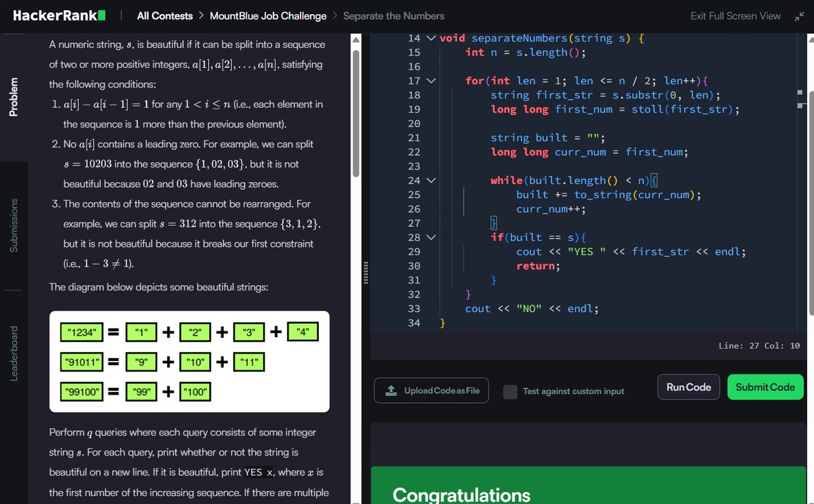
Task: Switch to the Problem tab
Action: [14, 97]
